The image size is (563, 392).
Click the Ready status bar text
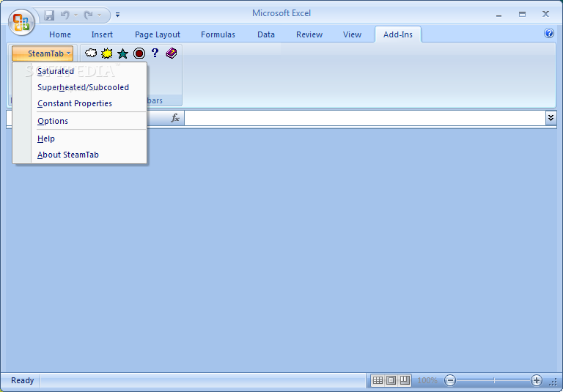pos(22,380)
